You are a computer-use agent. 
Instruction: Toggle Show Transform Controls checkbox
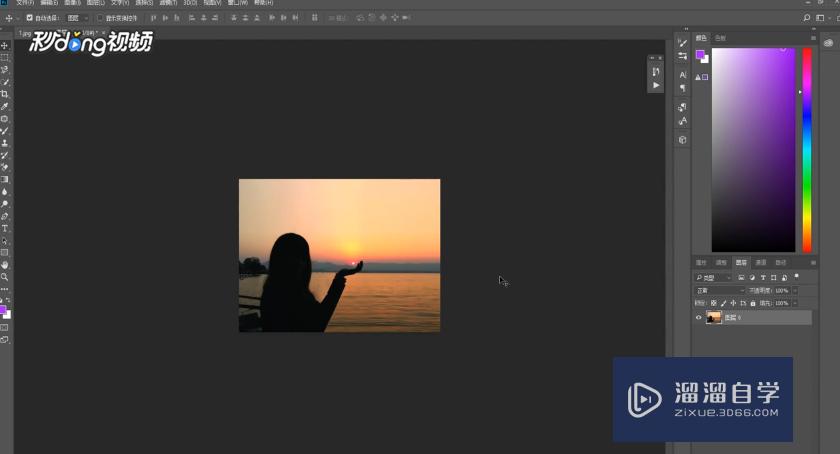(98, 18)
